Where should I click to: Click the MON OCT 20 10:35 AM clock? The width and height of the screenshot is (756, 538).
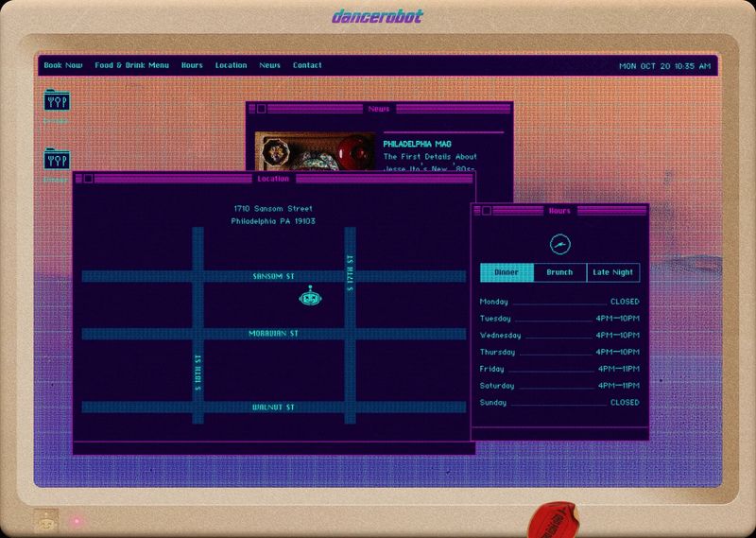(x=665, y=66)
